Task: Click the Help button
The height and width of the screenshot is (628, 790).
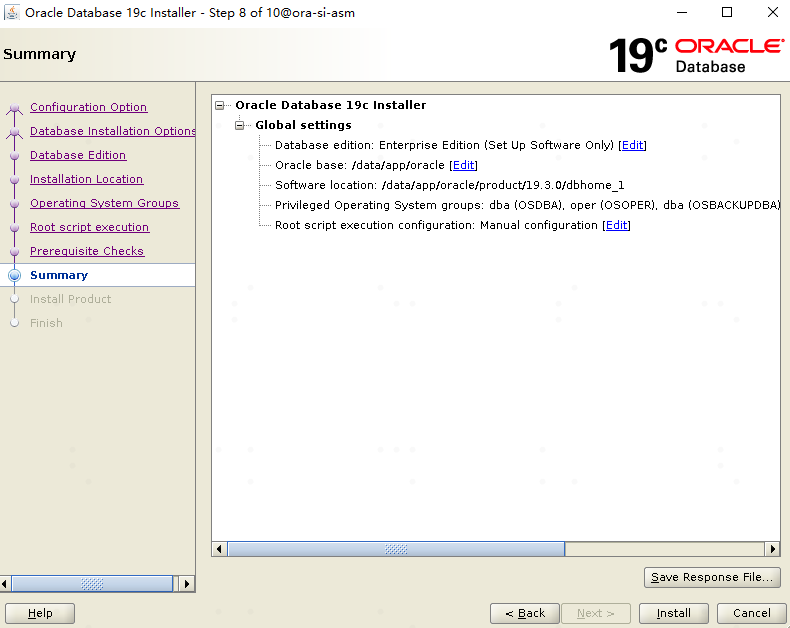Action: 40,613
